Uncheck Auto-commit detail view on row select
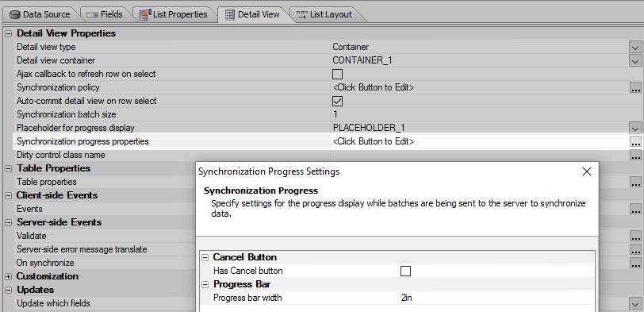644x312 pixels. [x=337, y=101]
